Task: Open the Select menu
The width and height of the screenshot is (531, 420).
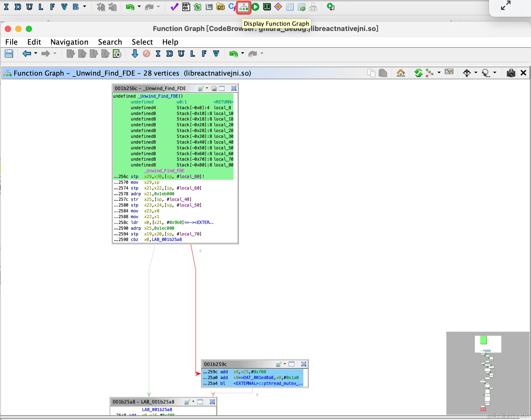Action: click(142, 42)
